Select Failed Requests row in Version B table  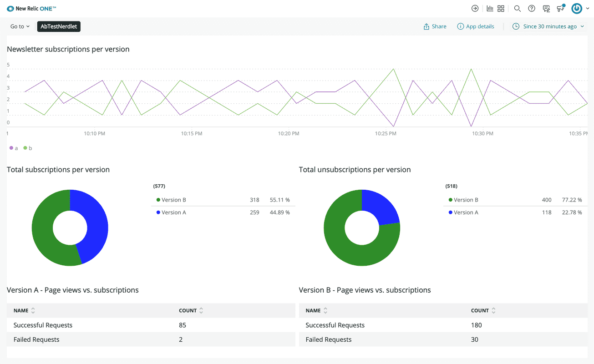[x=443, y=339]
